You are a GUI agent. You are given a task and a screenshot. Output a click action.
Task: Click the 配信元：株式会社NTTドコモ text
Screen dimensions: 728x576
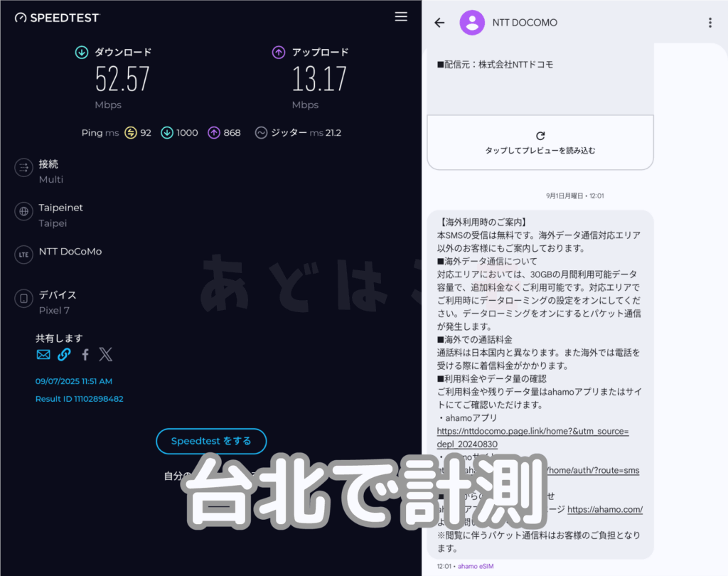[x=495, y=65]
